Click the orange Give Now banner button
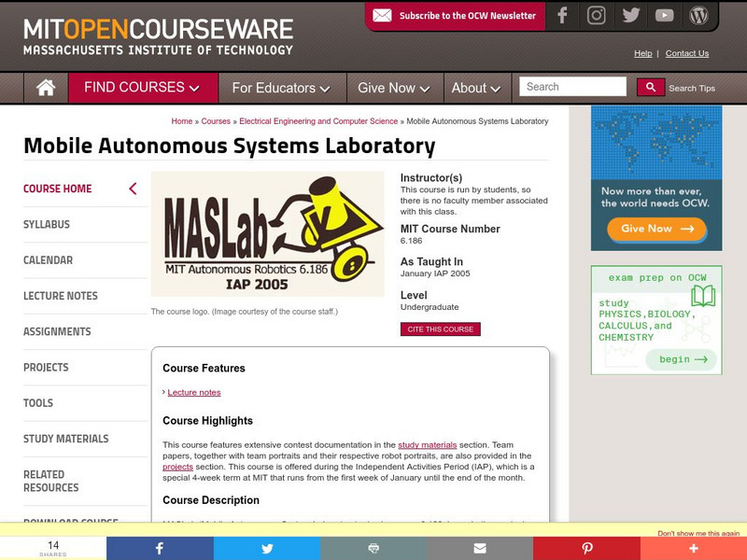This screenshot has height=560, width=747. pos(656,229)
